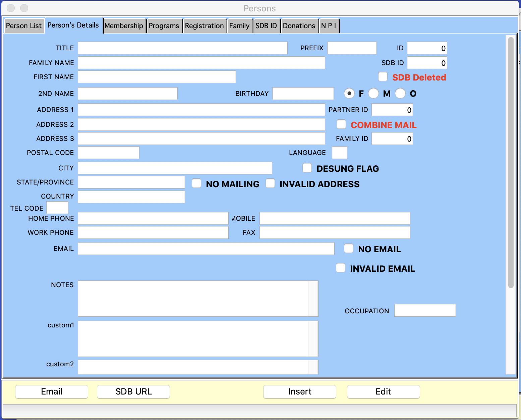
Task: Focus the BIRTHDAY input field
Action: coord(303,94)
